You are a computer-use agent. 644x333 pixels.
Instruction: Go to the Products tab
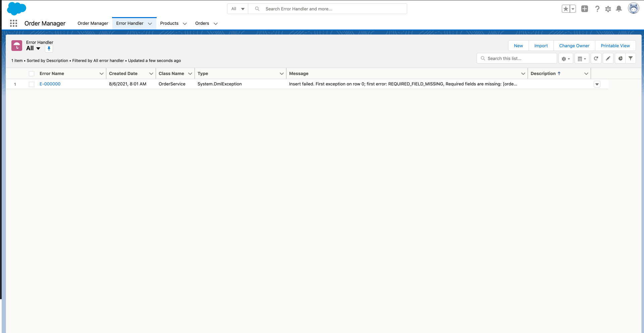coord(169,23)
